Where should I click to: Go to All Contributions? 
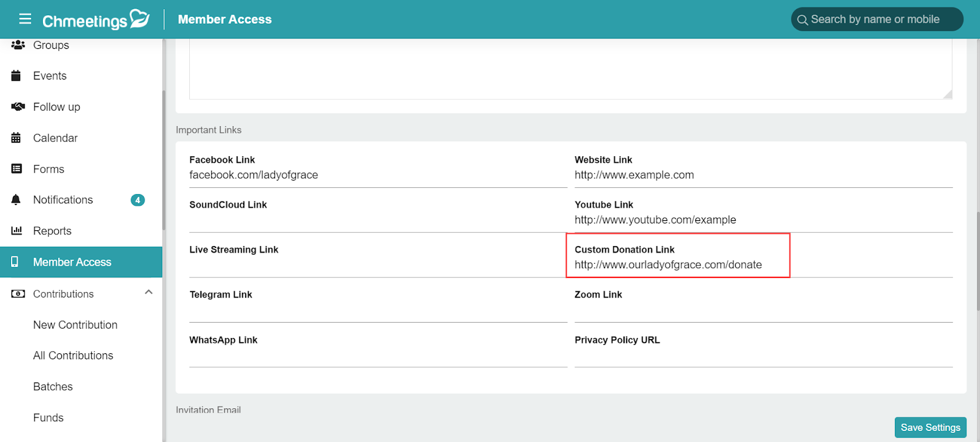point(73,356)
